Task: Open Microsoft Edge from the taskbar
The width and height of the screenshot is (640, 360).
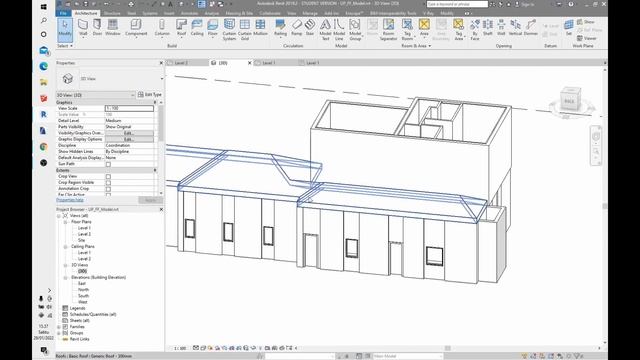Action: pos(44,66)
